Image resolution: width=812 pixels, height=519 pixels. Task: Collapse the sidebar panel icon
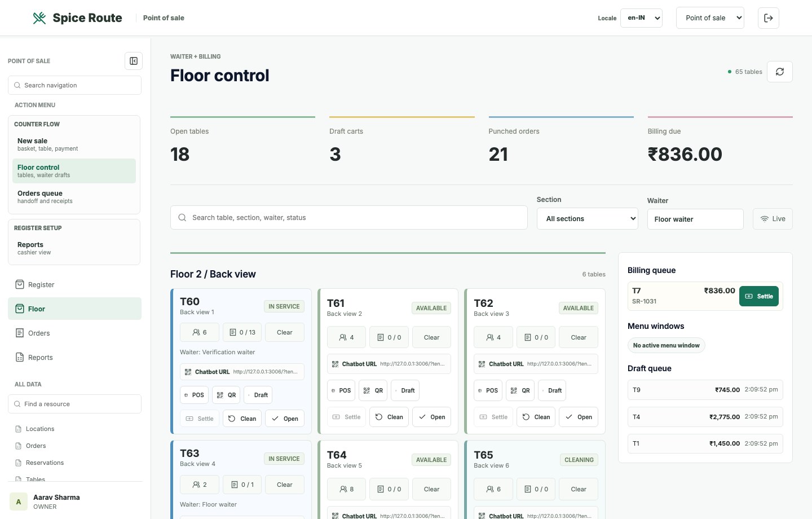click(x=134, y=61)
